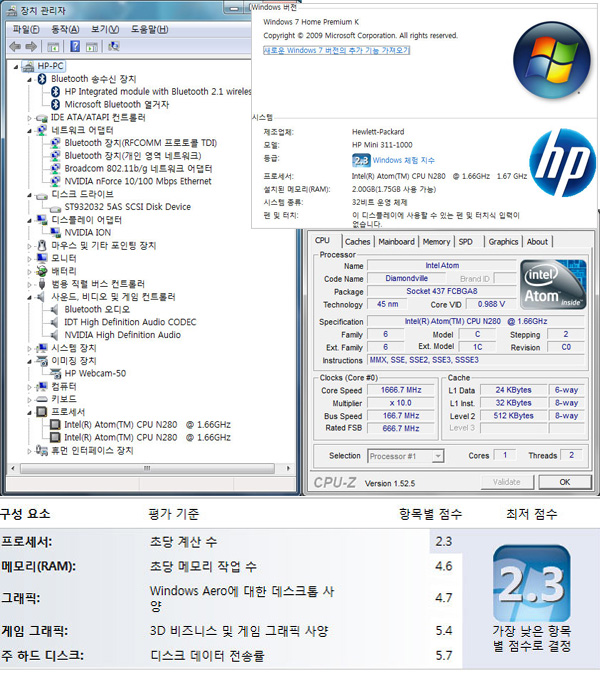The width and height of the screenshot is (600, 674).
Task: Switch to the SPD tab in CPU-Z
Action: 466,242
